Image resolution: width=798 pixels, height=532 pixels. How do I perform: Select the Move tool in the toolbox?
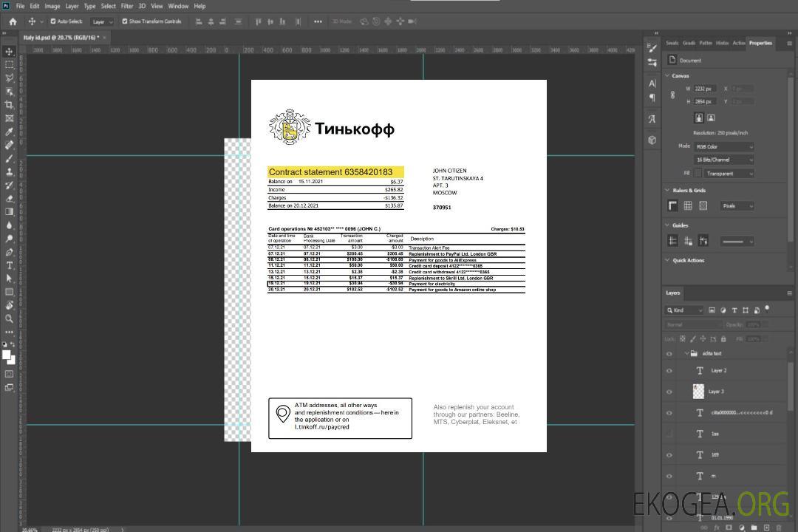point(9,52)
